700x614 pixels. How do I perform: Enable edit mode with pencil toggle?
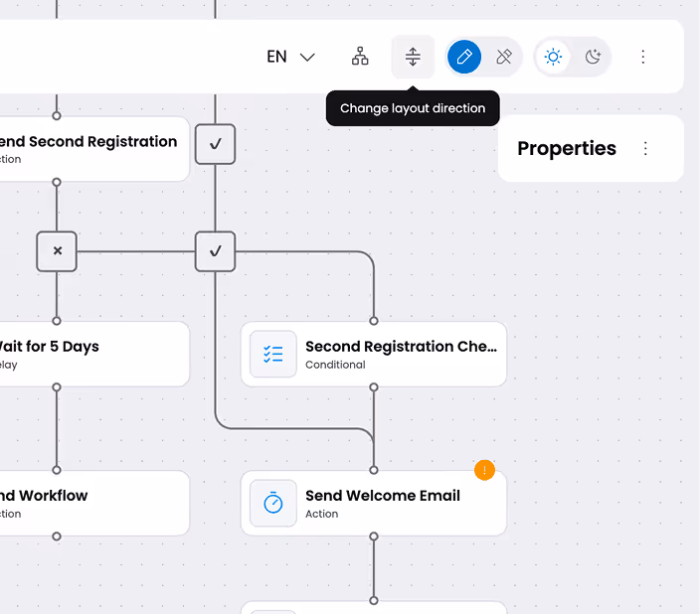(464, 57)
